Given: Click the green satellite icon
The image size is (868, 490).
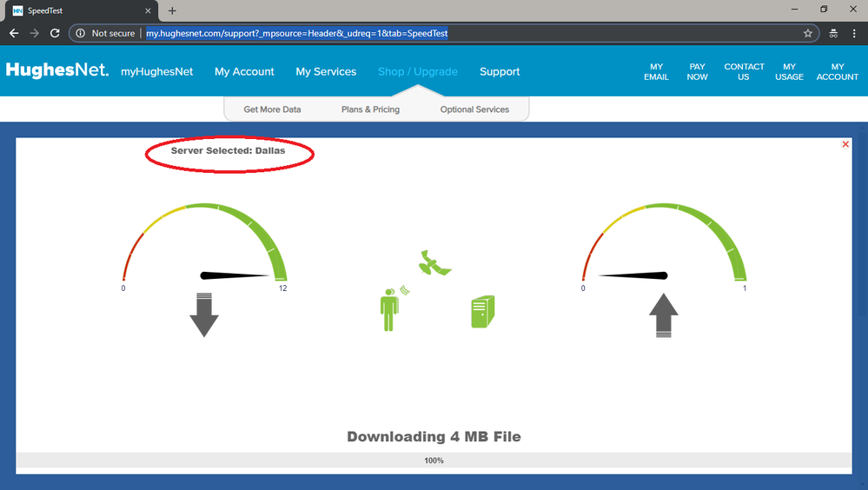Looking at the screenshot, I should click(435, 263).
